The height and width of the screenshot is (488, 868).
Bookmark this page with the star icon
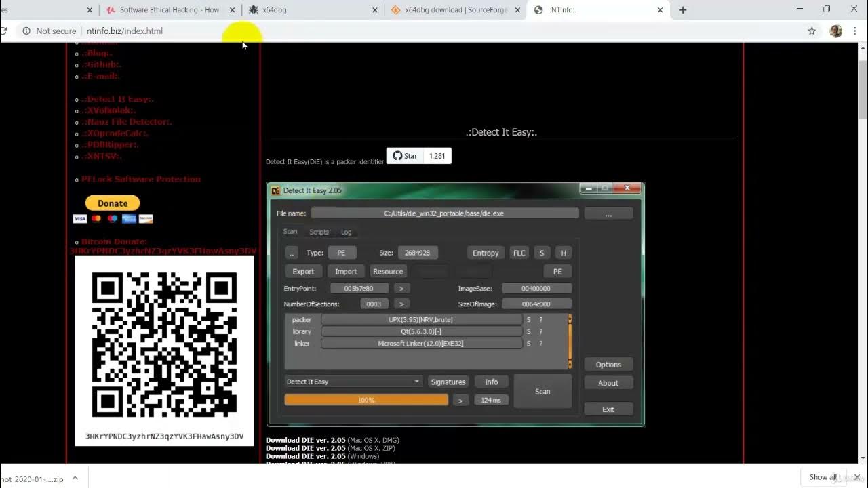pyautogui.click(x=812, y=30)
